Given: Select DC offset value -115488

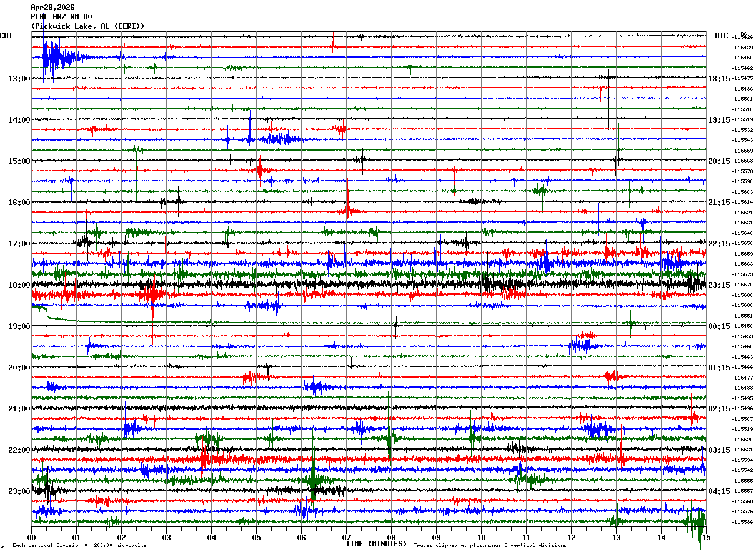Looking at the screenshot, I should 742,388.
